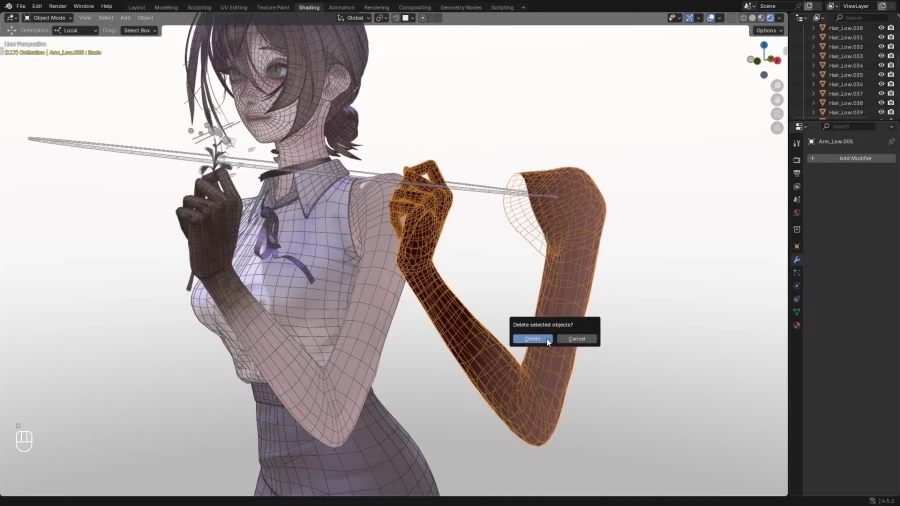This screenshot has width=900, height=506.
Task: Confirm with the Delete button in dialog
Action: pos(532,338)
